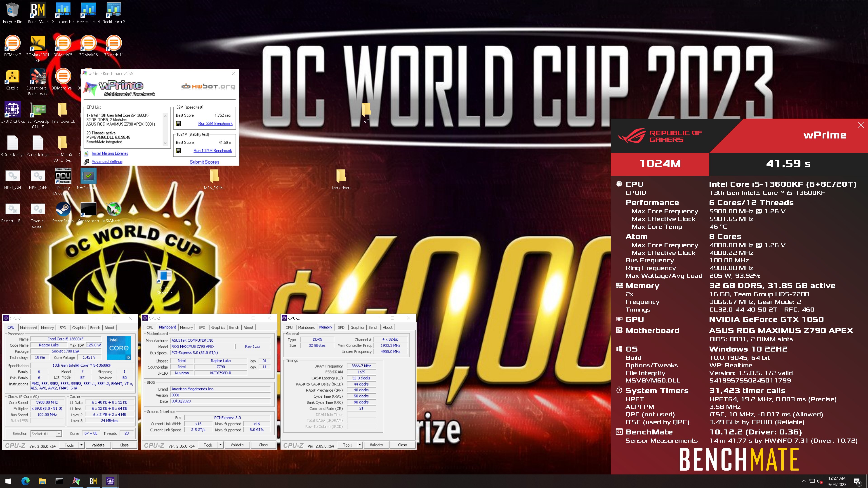Select the 3DMark05 desktop icon
Screen dimensions: 868x488
[x=63, y=46]
